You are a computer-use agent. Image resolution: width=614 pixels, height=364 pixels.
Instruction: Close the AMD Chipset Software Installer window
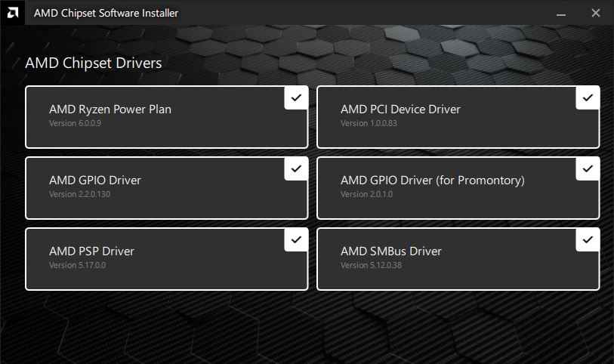[596, 14]
